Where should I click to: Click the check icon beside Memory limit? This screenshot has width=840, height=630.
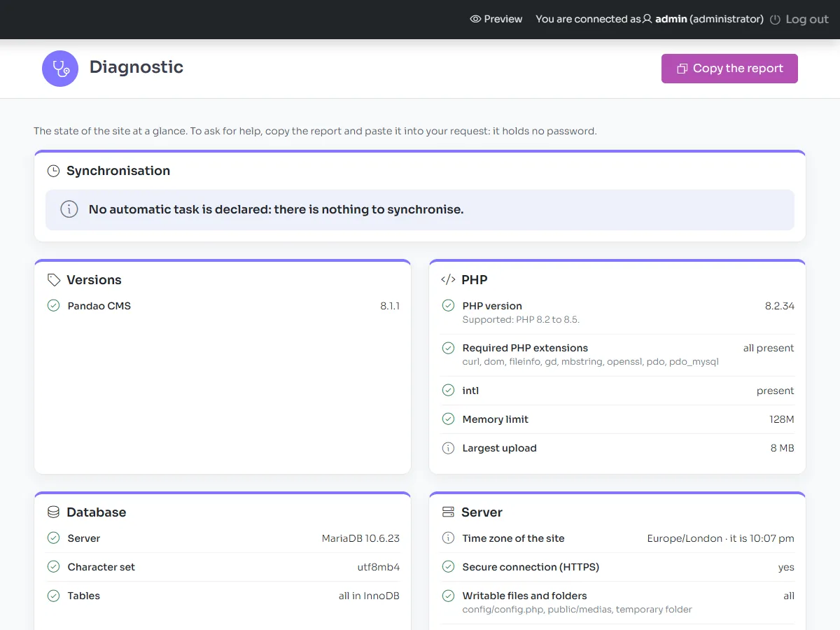[x=448, y=419]
